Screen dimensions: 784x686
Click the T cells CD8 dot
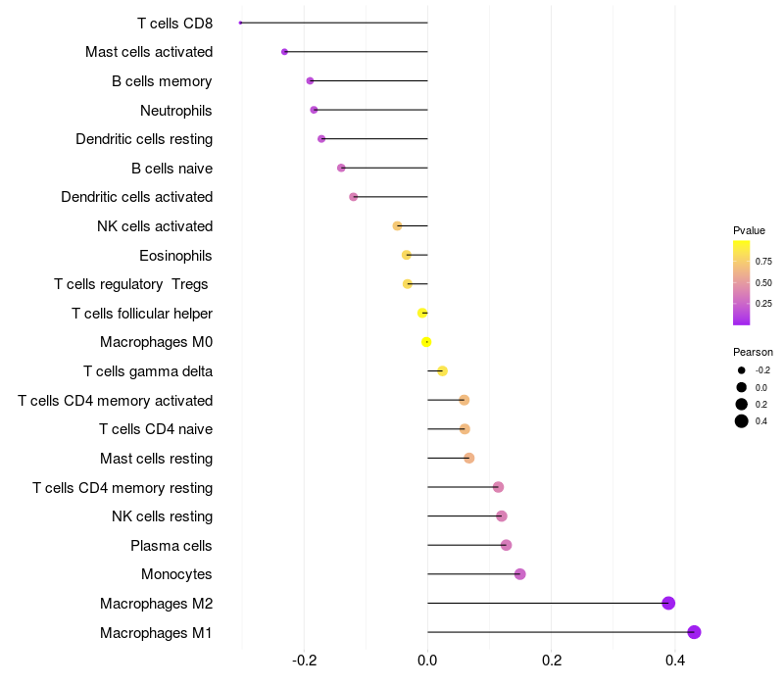pyautogui.click(x=241, y=23)
